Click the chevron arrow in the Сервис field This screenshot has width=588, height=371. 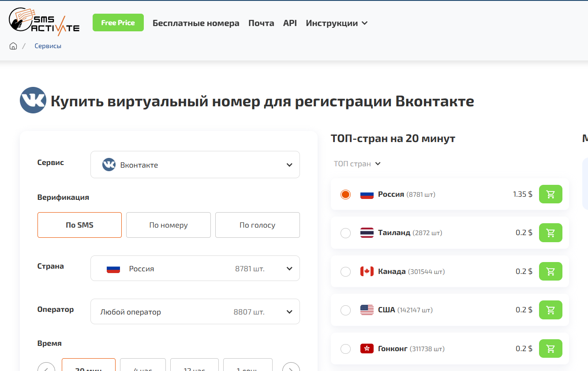click(289, 165)
